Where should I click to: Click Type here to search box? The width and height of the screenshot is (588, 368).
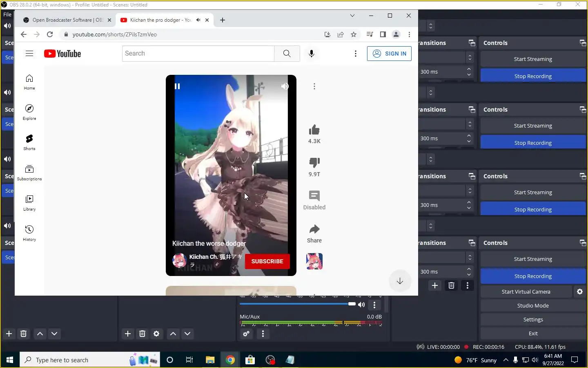(89, 360)
